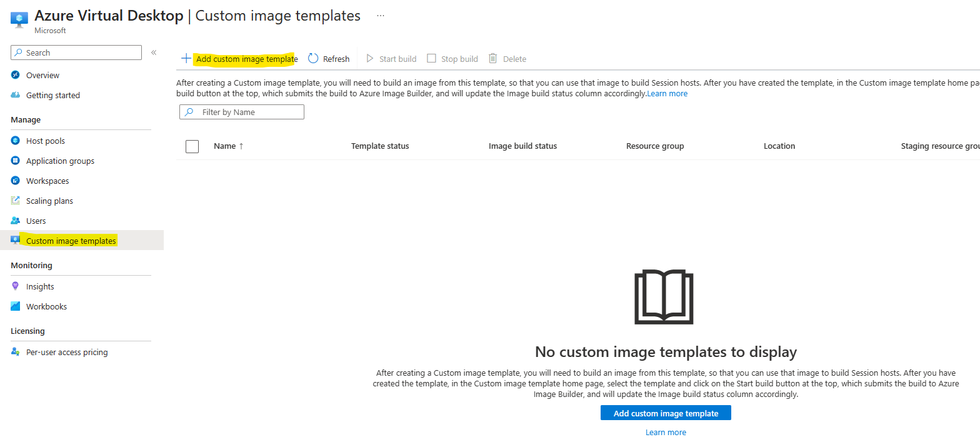Click the Location column header

coord(779,146)
